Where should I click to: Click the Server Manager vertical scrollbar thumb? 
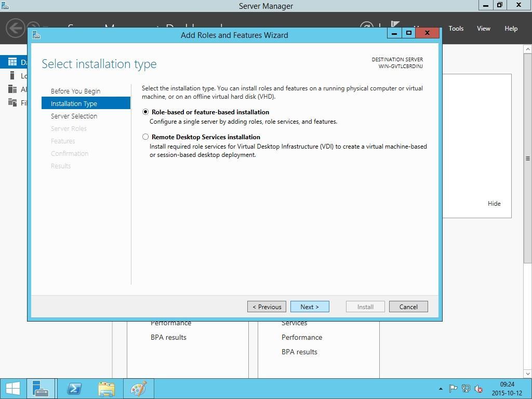pyautogui.click(x=528, y=158)
